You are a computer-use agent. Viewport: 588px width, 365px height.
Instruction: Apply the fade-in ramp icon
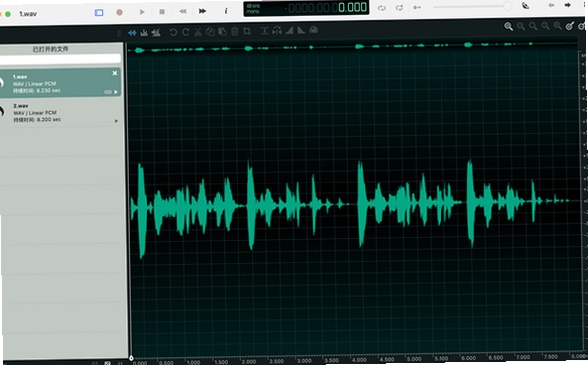[289, 30]
